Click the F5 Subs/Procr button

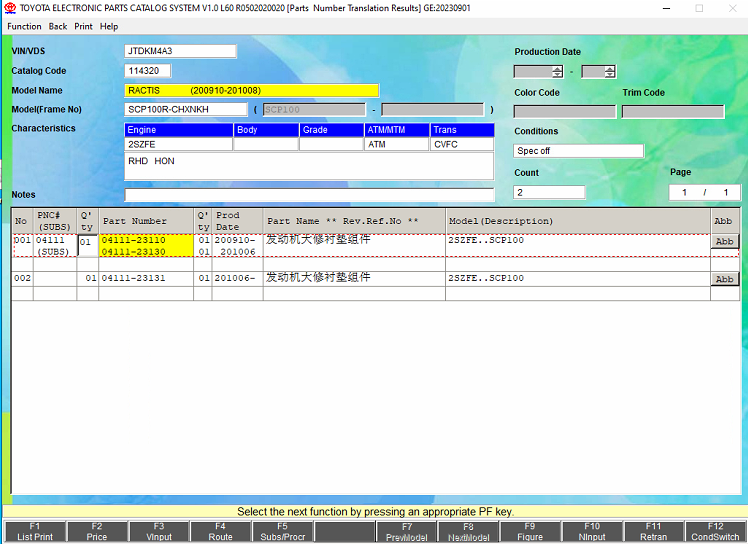pos(282,532)
